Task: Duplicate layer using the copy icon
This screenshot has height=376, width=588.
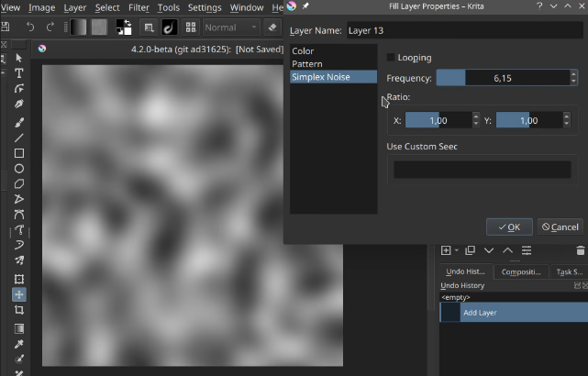Action: click(470, 250)
